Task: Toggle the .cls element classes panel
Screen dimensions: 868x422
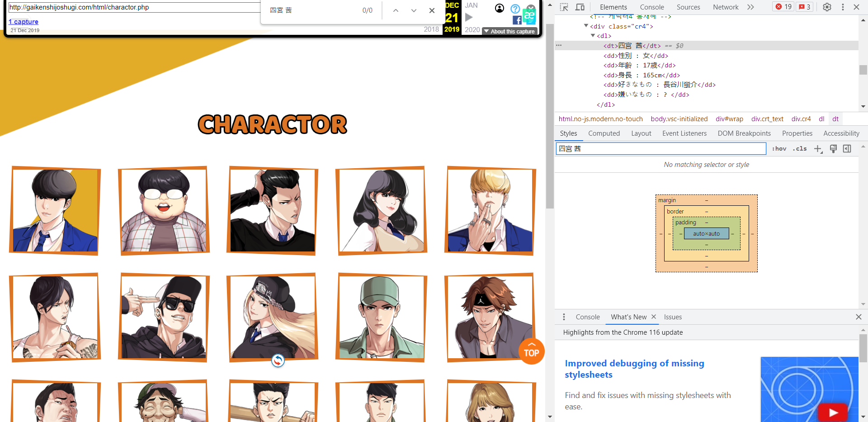Action: (800, 149)
